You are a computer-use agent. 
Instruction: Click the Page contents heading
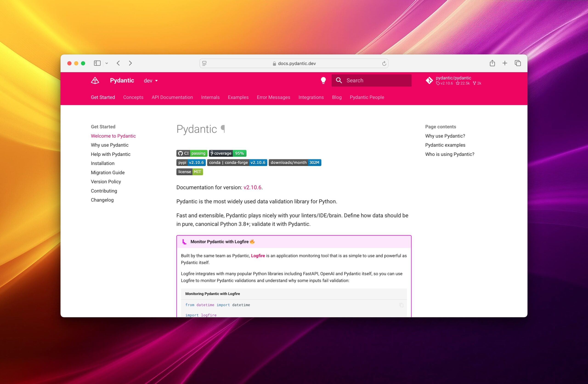click(441, 127)
